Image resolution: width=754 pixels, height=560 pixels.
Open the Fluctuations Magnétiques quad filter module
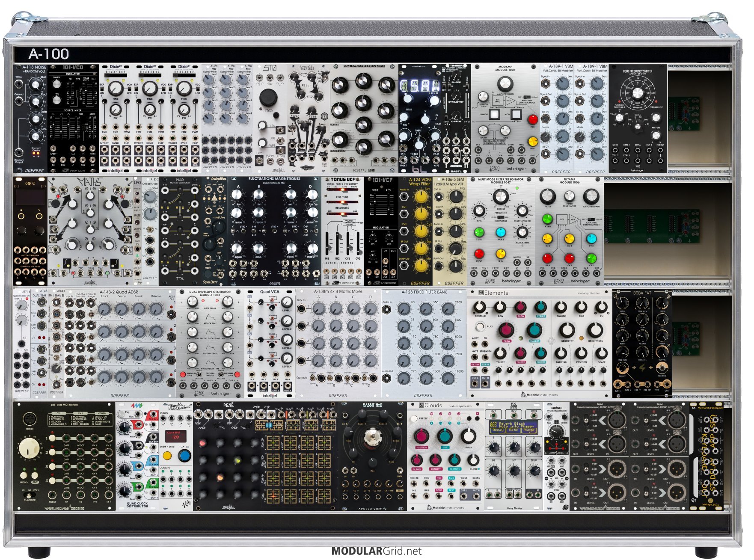click(x=274, y=231)
